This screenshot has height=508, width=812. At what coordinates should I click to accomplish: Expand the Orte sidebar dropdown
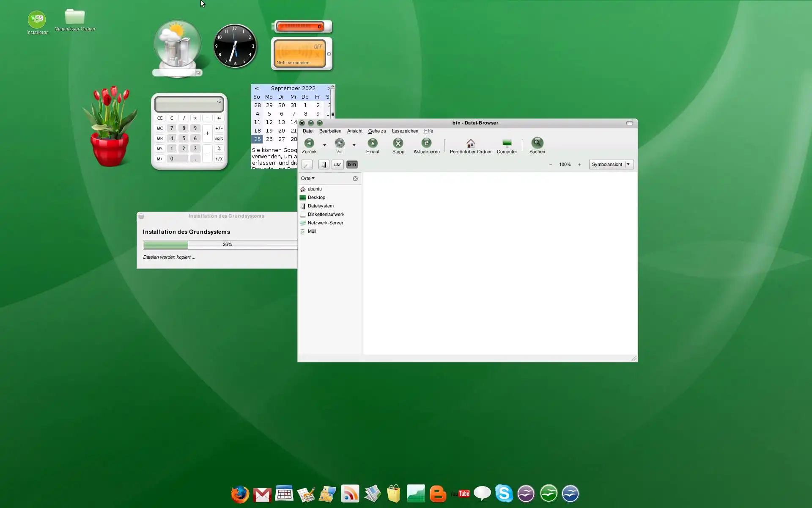point(308,179)
